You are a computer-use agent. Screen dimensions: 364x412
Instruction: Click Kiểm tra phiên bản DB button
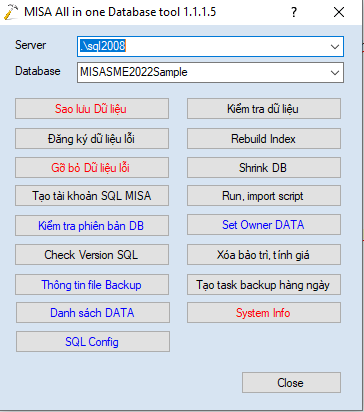click(x=92, y=225)
